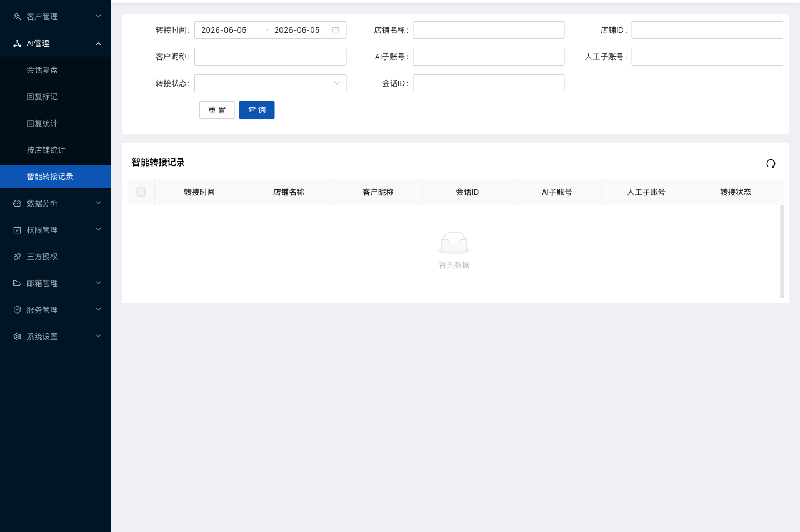Image resolution: width=800 pixels, height=532 pixels.
Task: Focus the 会话ID input field
Action: coord(489,83)
